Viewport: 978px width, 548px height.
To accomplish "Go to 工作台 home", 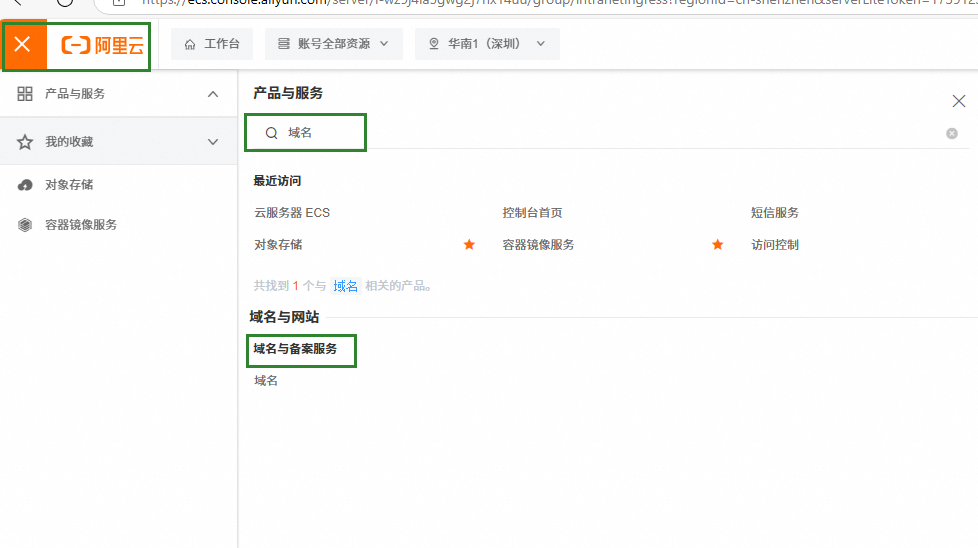I will (212, 44).
